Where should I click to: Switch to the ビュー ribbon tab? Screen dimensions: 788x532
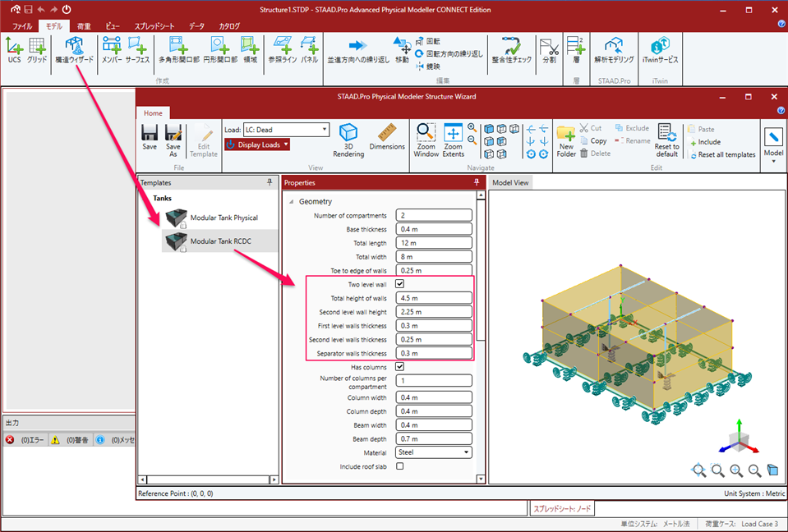(x=113, y=26)
